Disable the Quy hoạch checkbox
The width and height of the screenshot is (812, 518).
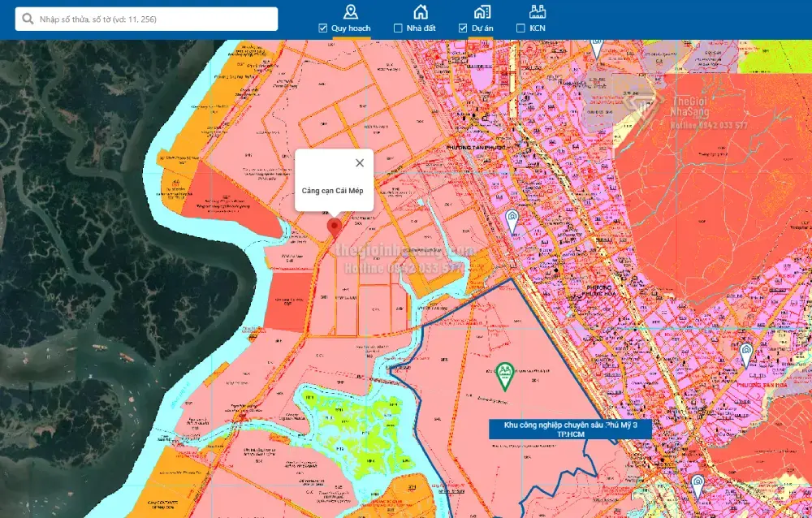[323, 28]
